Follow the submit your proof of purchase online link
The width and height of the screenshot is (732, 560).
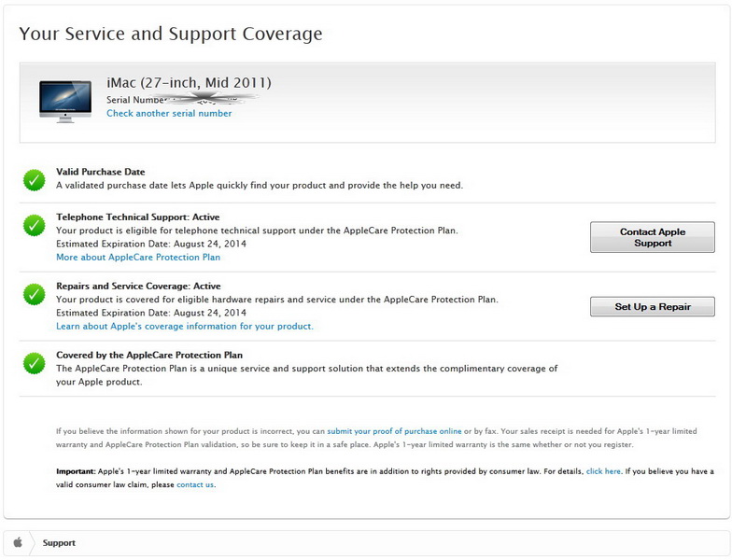tap(394, 431)
